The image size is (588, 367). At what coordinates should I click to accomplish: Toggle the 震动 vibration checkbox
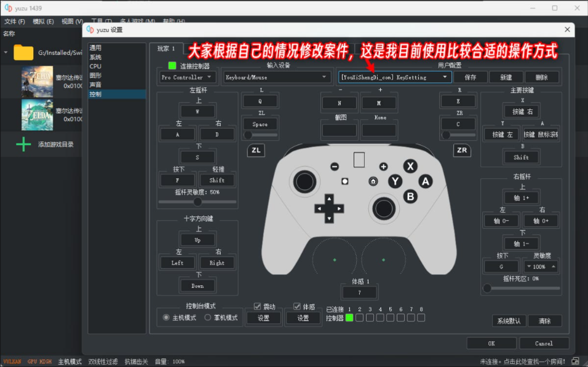[x=257, y=307]
